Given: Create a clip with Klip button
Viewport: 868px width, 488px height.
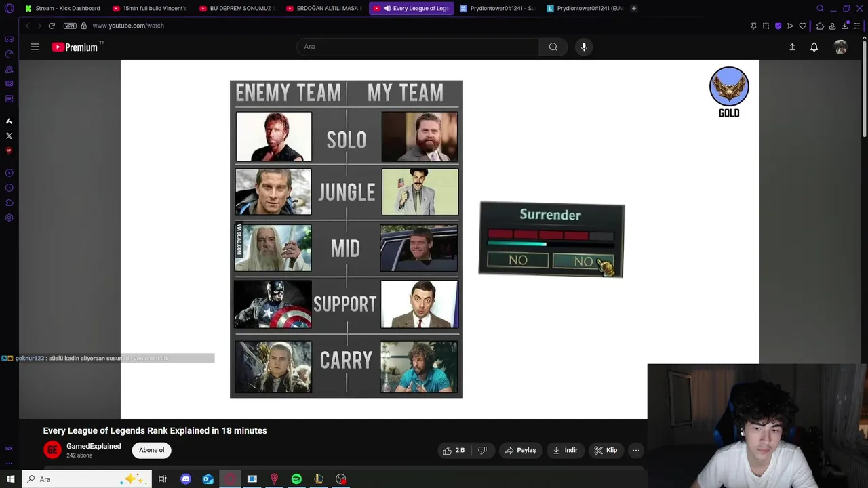Looking at the screenshot, I should pos(606,450).
